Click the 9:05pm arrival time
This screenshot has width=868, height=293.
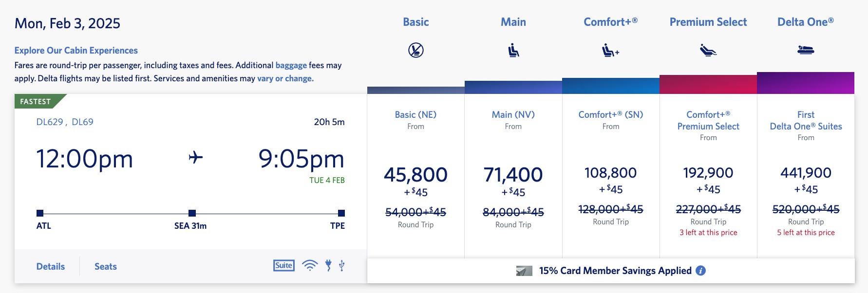click(x=302, y=159)
